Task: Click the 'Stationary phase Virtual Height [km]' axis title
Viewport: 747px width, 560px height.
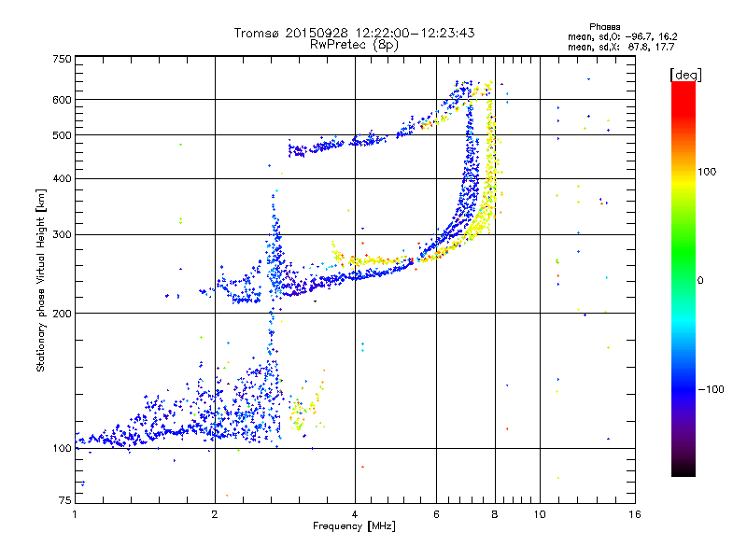Action: coord(41,280)
